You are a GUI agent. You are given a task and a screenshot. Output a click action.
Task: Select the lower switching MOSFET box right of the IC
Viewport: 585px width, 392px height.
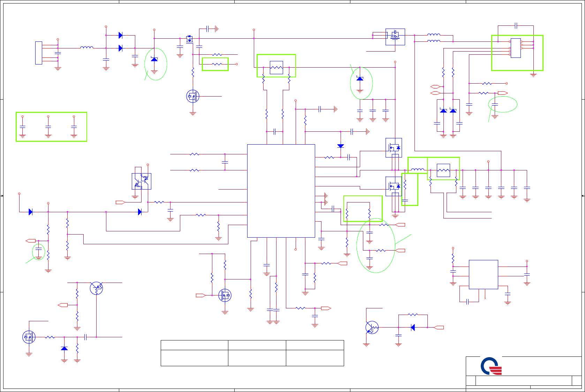pyautogui.click(x=394, y=186)
